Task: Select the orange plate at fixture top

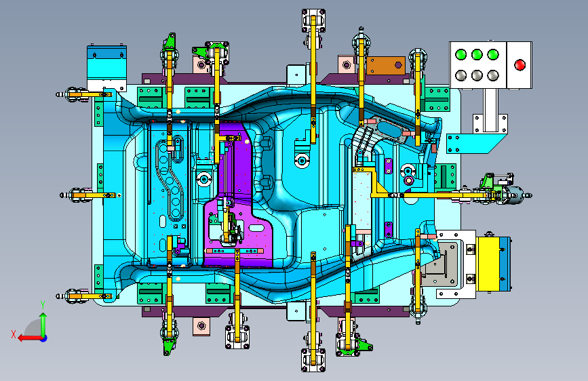Action: pos(386,66)
